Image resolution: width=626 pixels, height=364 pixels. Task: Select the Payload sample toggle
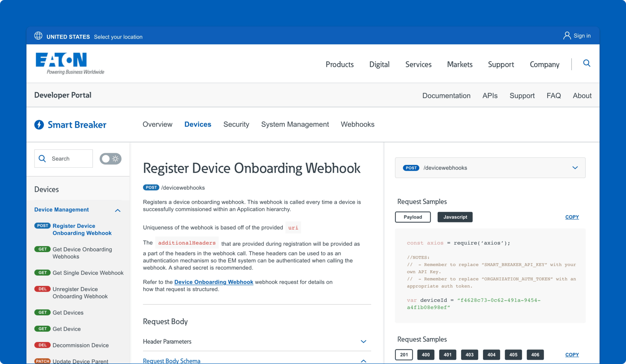coord(413,217)
